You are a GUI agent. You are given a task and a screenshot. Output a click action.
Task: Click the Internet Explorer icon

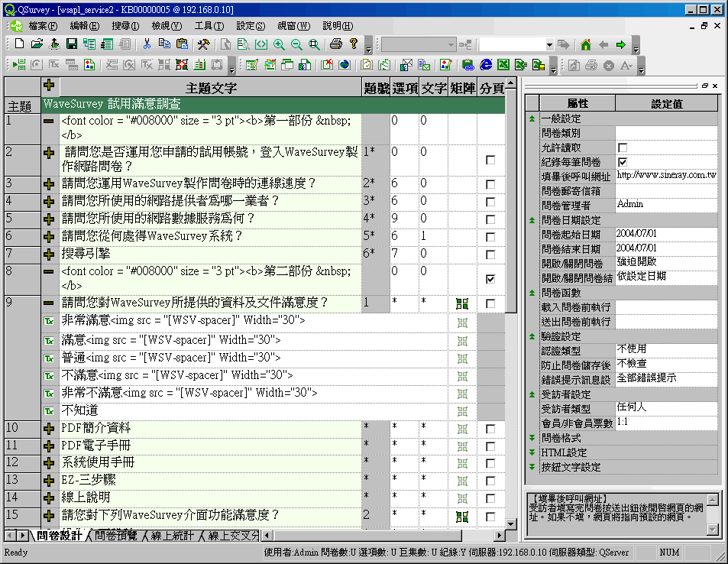486,64
